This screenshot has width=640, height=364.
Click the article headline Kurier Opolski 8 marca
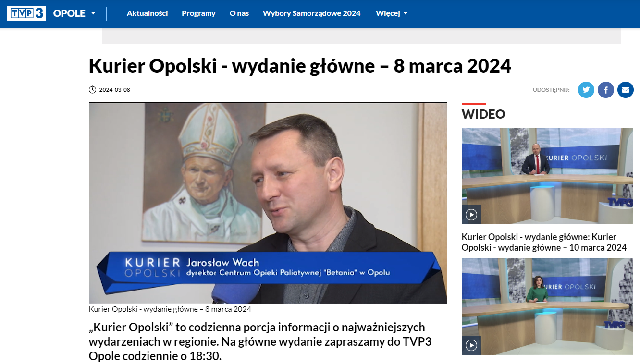click(x=300, y=66)
